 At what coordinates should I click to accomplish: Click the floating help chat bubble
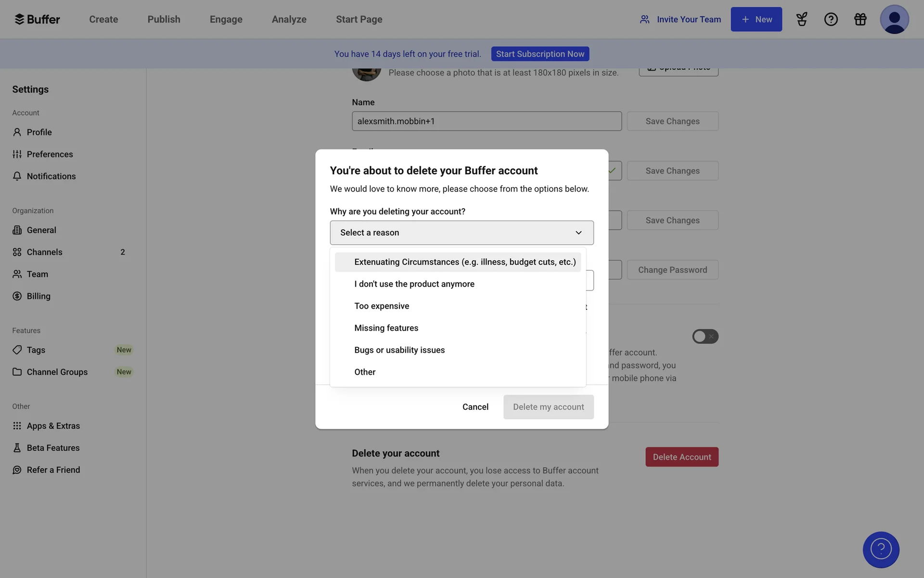point(881,549)
